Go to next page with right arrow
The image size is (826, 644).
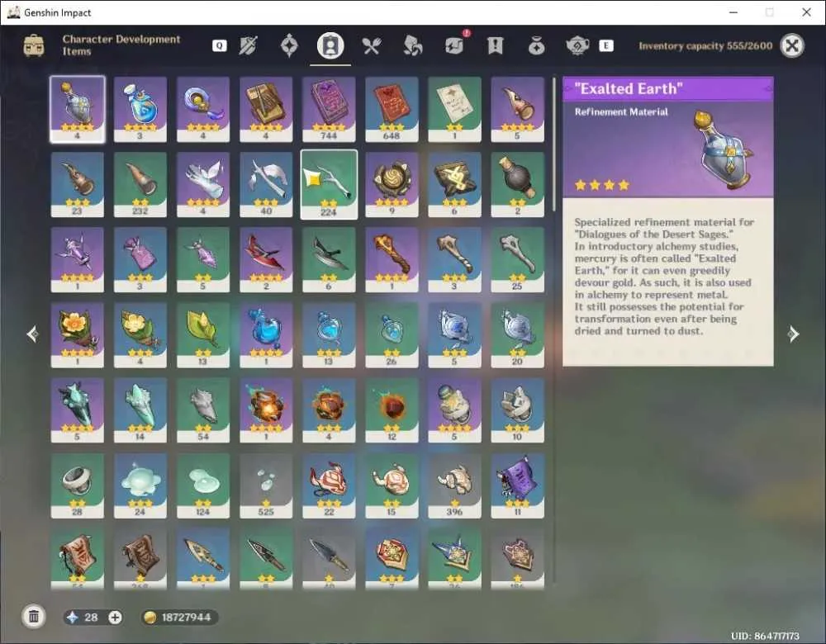coord(793,334)
